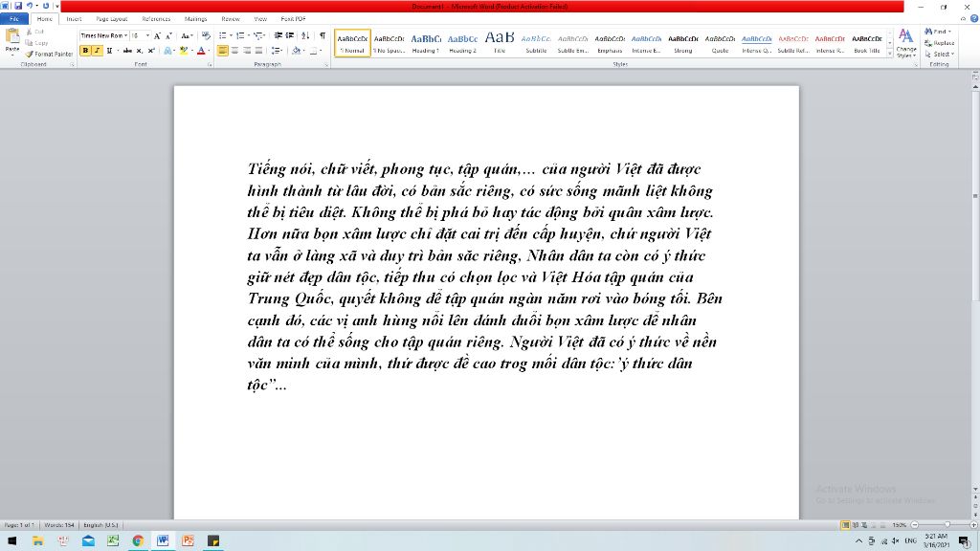Apply superscript formatting
The width and height of the screenshot is (980, 551).
pyautogui.click(x=150, y=51)
